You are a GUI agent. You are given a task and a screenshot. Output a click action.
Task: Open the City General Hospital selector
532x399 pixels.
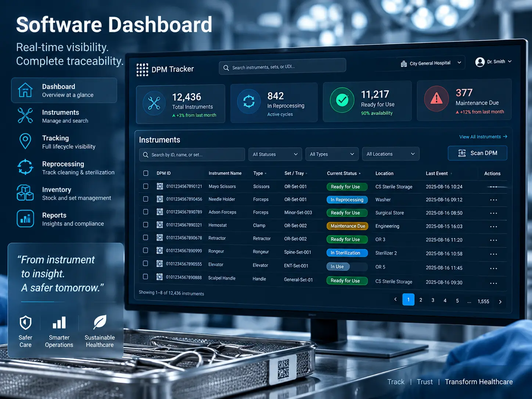(x=431, y=63)
